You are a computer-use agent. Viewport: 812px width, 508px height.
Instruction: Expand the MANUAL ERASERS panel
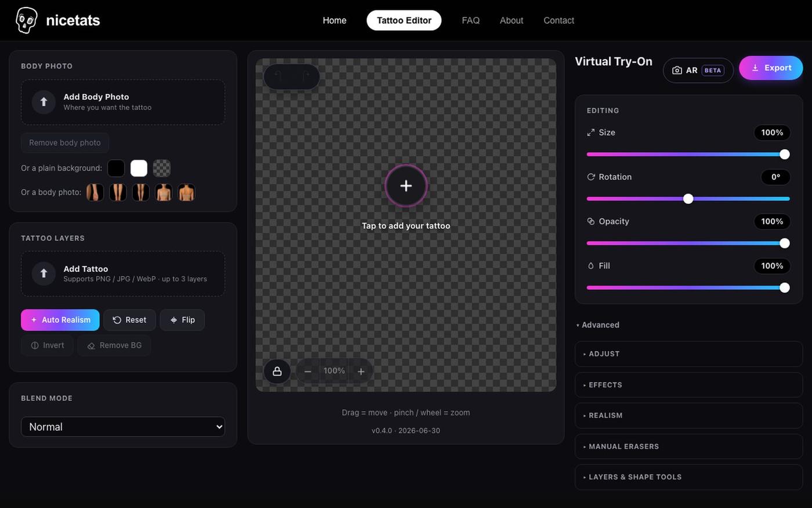point(688,446)
